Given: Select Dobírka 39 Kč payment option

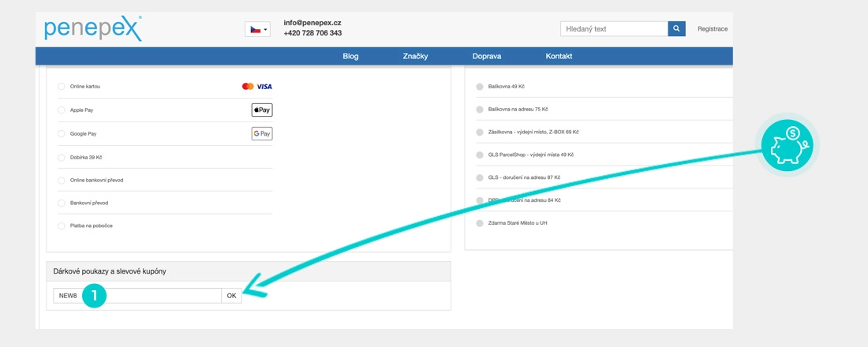Looking at the screenshot, I should pyautogui.click(x=62, y=157).
